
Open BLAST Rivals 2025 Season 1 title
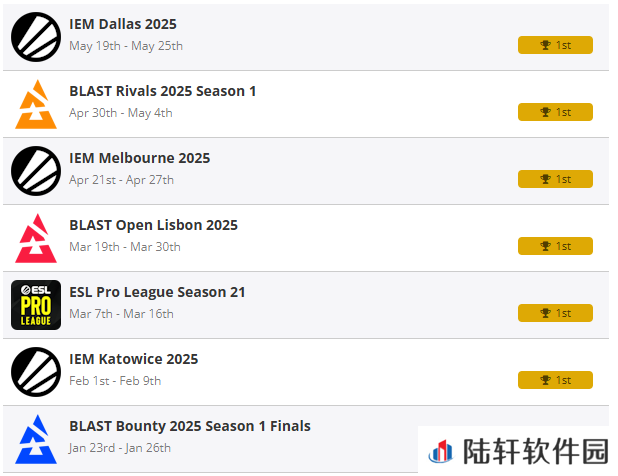point(163,91)
